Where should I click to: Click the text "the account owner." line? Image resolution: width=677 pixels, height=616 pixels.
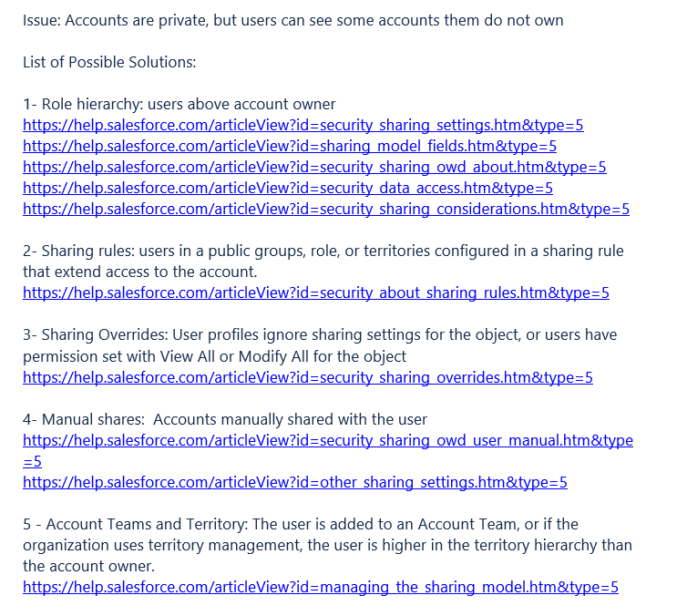[x=88, y=566]
